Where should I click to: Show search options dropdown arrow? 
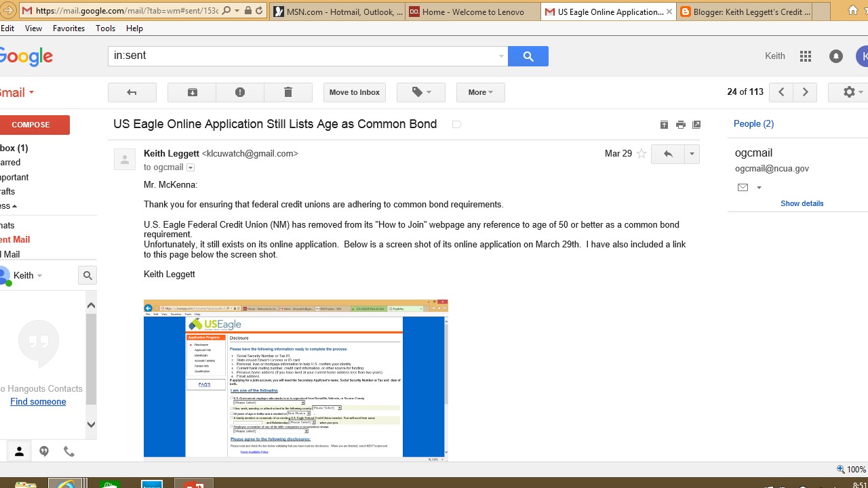point(501,56)
